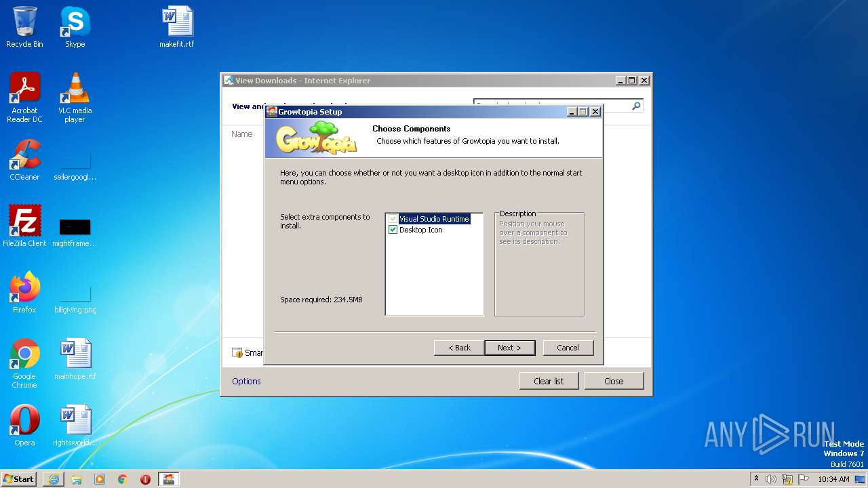Open the media player taskbar icon
This screenshot has width=868, height=488.
click(x=100, y=479)
